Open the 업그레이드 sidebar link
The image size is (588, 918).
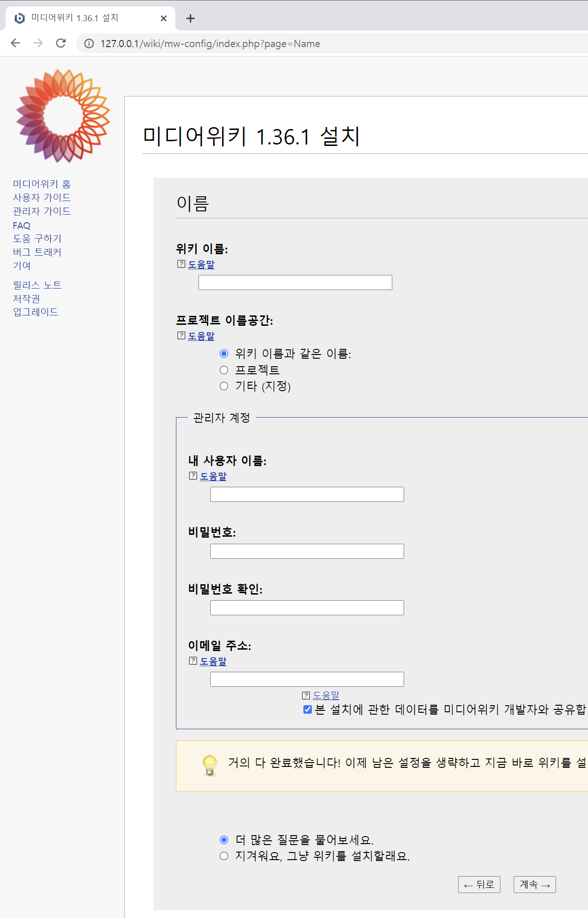(x=35, y=312)
